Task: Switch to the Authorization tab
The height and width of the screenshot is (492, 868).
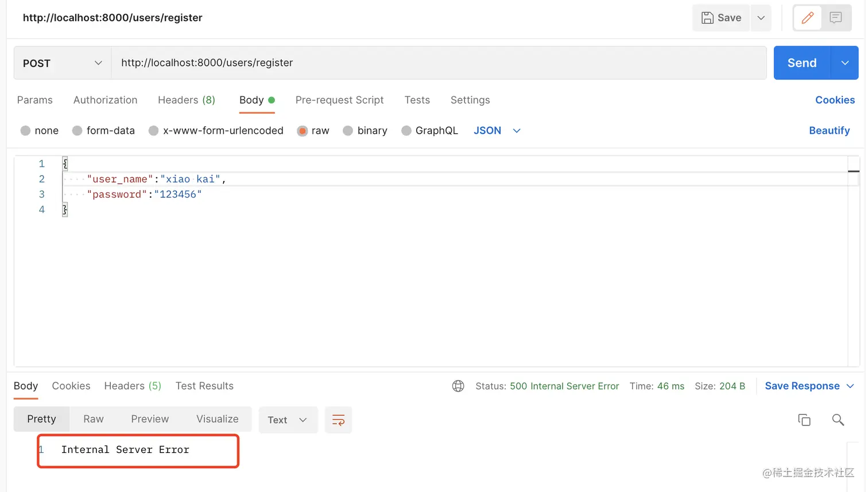Action: tap(105, 100)
